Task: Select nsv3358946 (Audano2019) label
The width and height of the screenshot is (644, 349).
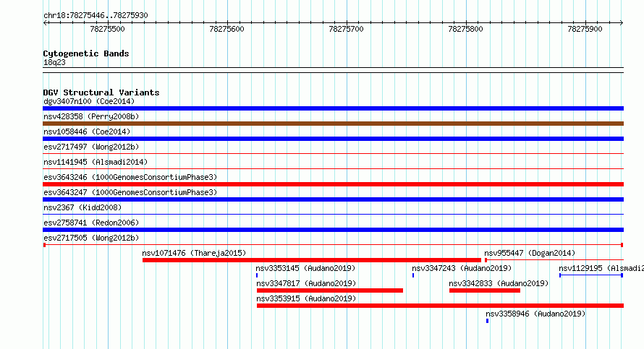Action: coord(535,314)
